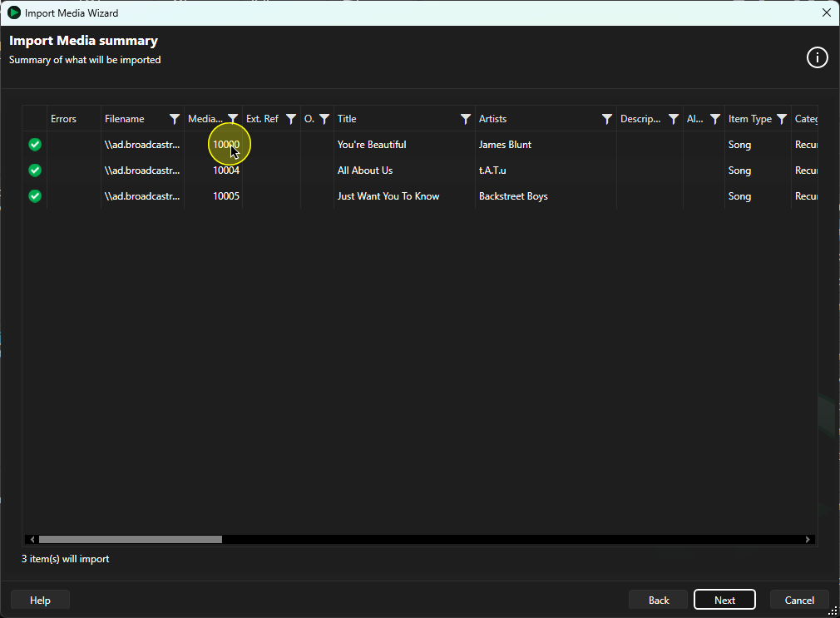Click green checkmark for Just Want You To Know
The image size is (840, 618).
pyautogui.click(x=35, y=196)
